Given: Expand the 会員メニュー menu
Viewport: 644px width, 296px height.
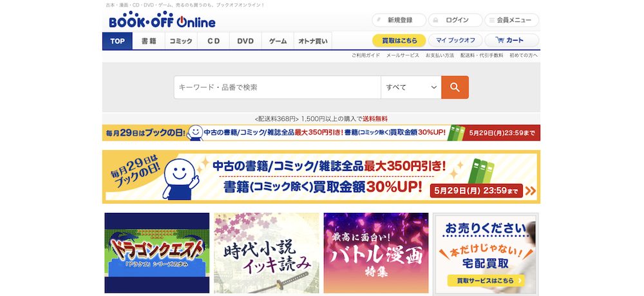Looking at the screenshot, I should [x=511, y=20].
